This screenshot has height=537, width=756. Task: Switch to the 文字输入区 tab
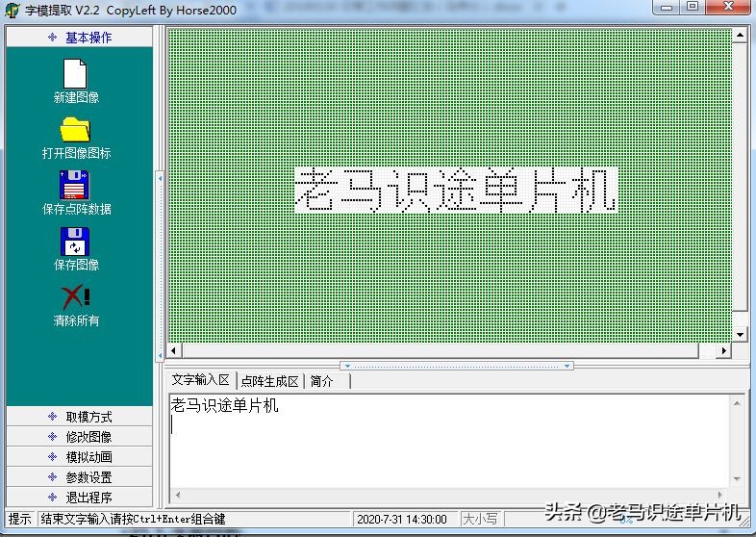(x=201, y=380)
